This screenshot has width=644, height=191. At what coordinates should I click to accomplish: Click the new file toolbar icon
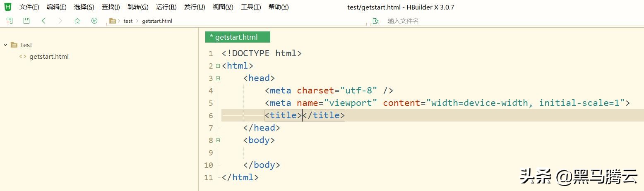point(10,21)
